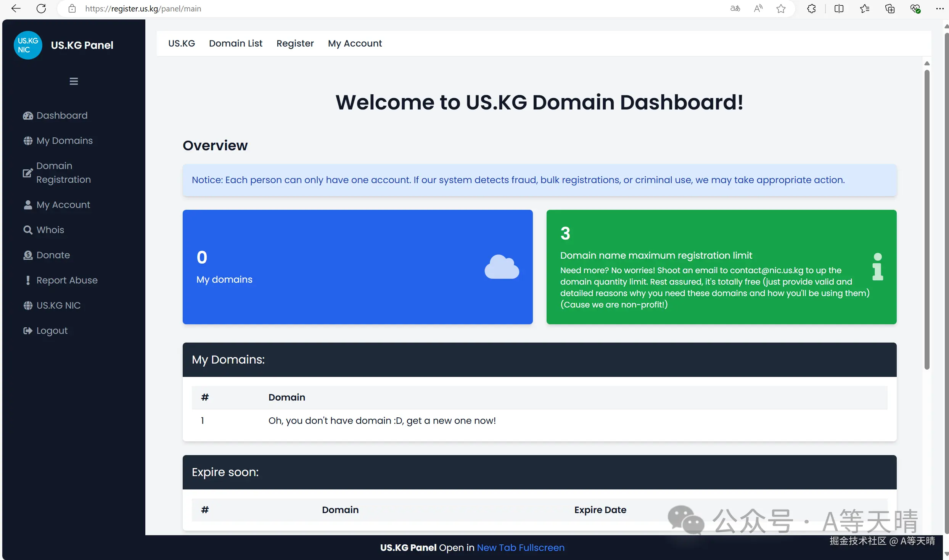
Task: Select Domain List in top navigation
Action: tap(235, 43)
